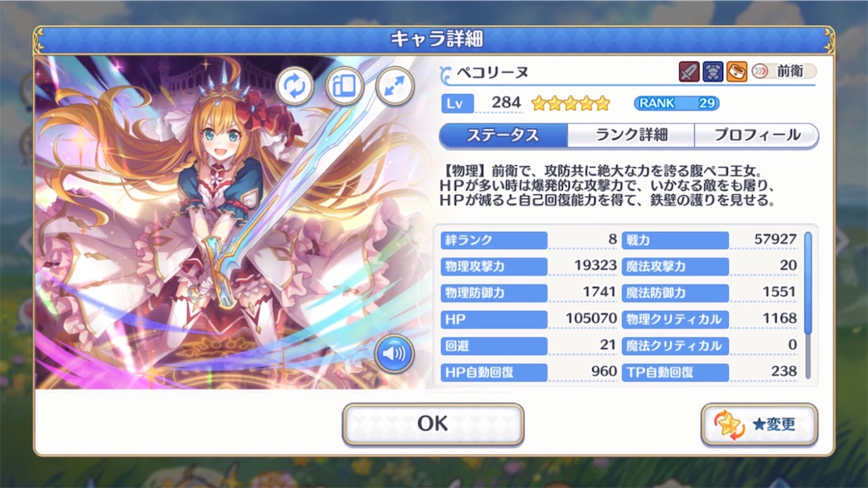The image size is (868, 488).
Task: Confirm with the OK button
Action: point(433,424)
